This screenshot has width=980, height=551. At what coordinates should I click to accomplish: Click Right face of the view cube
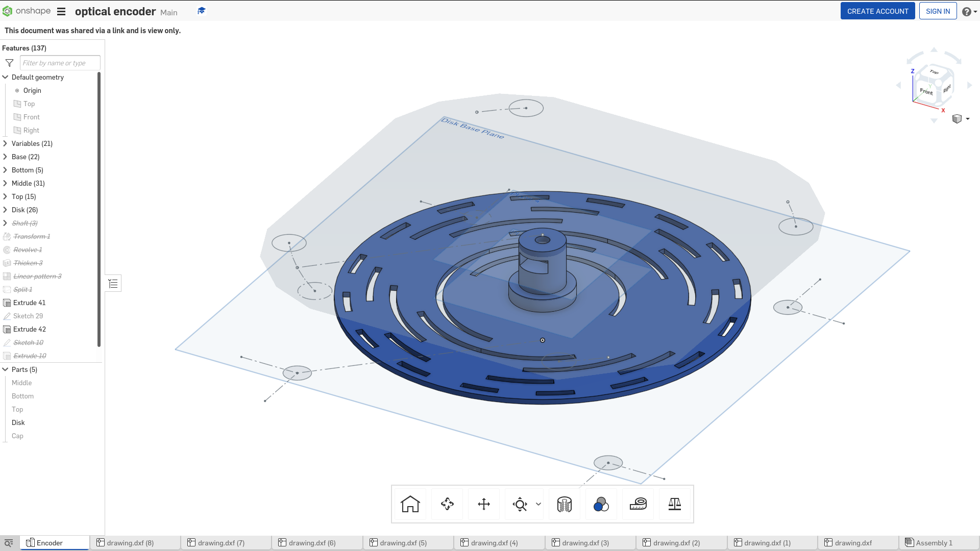[947, 89]
